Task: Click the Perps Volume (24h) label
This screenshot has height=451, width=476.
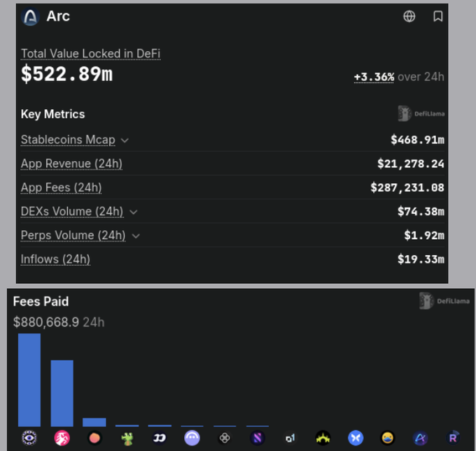Action: pos(73,236)
